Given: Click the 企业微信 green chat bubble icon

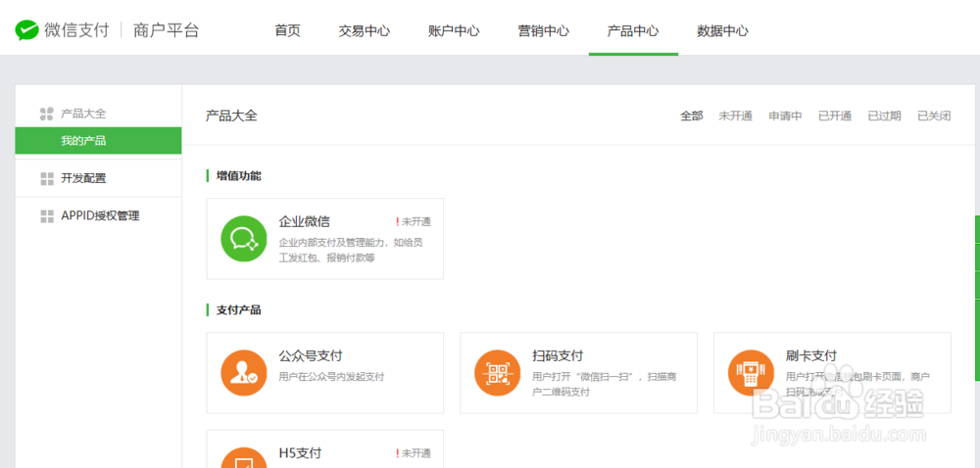Looking at the screenshot, I should (x=244, y=239).
